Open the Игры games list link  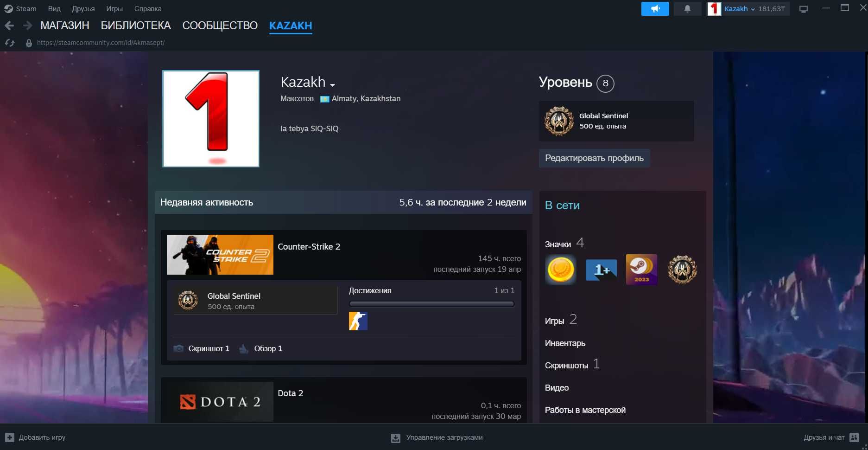pyautogui.click(x=554, y=321)
